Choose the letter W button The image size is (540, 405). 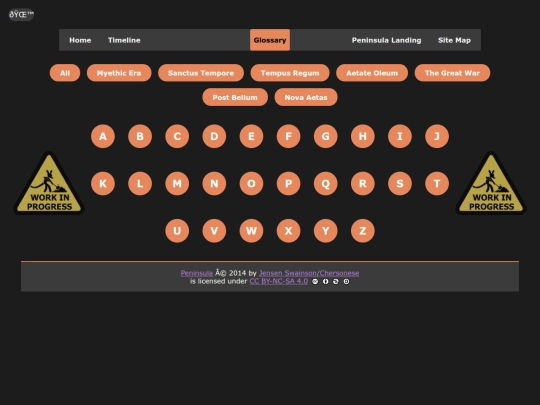point(251,231)
